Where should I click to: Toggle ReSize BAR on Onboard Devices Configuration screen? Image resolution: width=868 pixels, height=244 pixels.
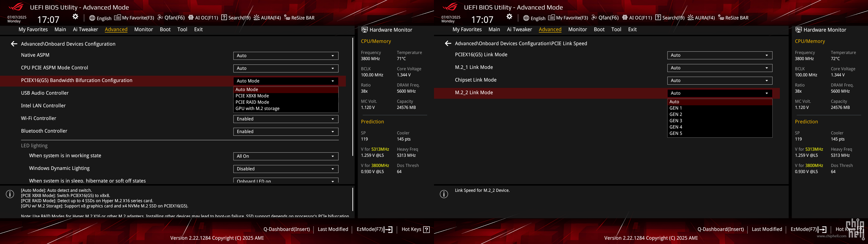pyautogui.click(x=299, y=18)
